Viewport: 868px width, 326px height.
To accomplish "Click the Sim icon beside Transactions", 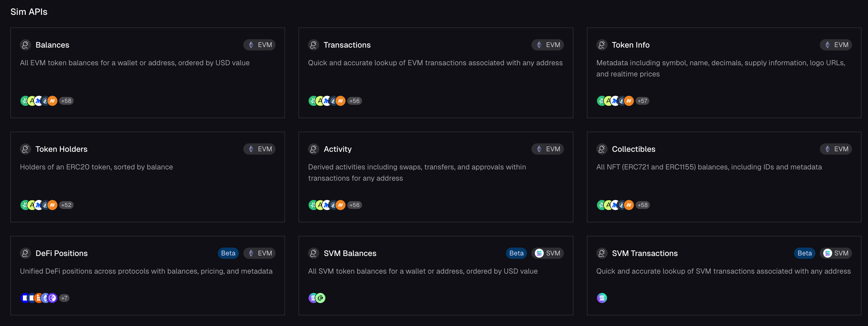I will pos(313,45).
